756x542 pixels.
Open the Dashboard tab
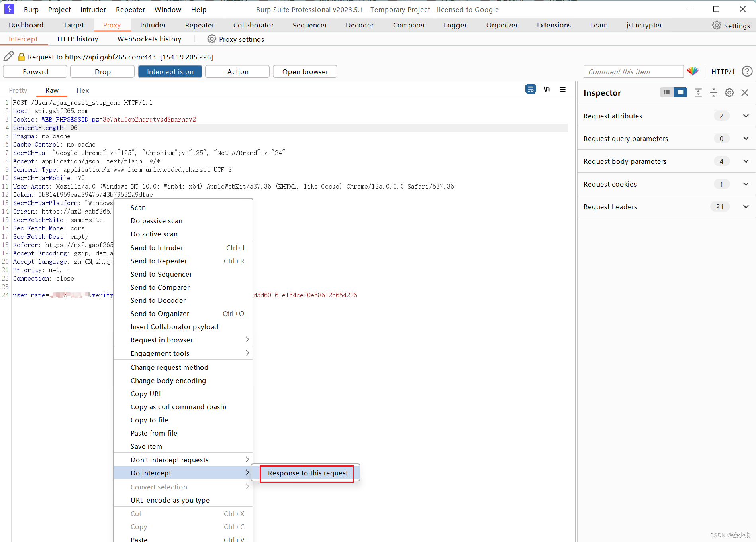point(26,25)
